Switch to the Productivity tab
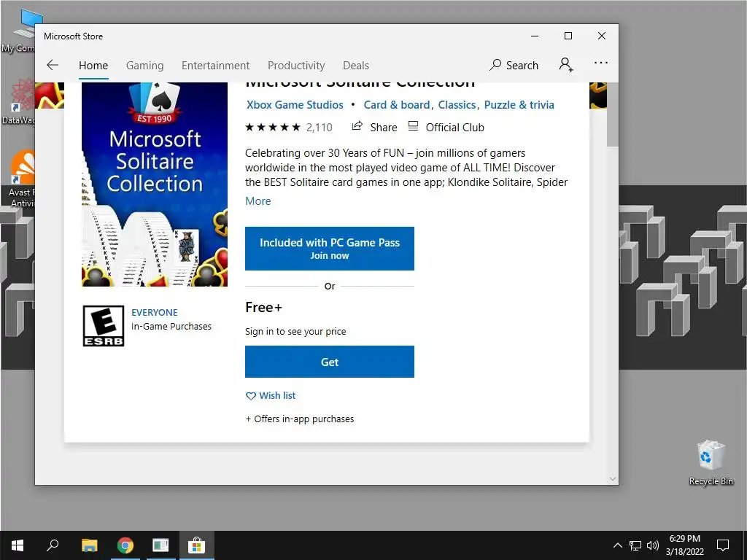This screenshot has height=560, width=747. pos(296,65)
